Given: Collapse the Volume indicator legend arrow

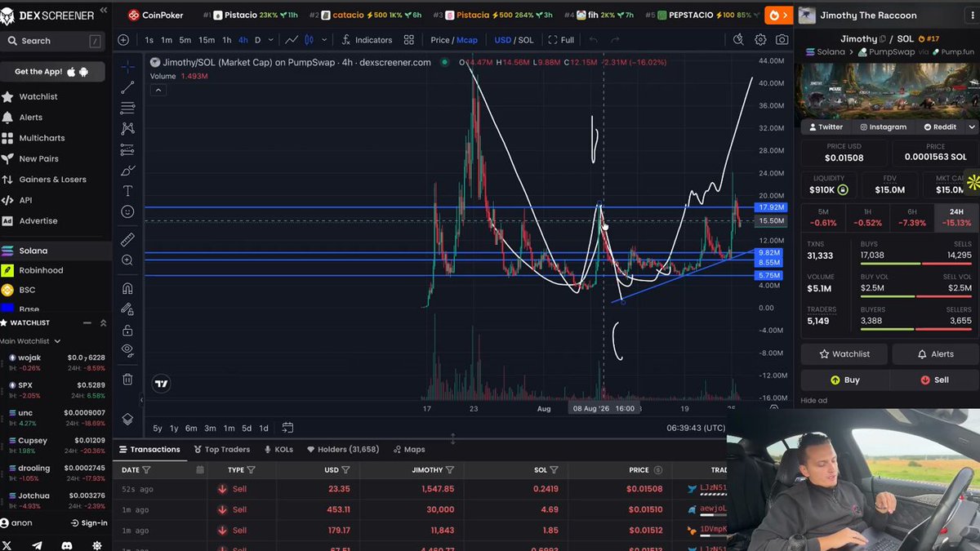Looking at the screenshot, I should [x=158, y=90].
